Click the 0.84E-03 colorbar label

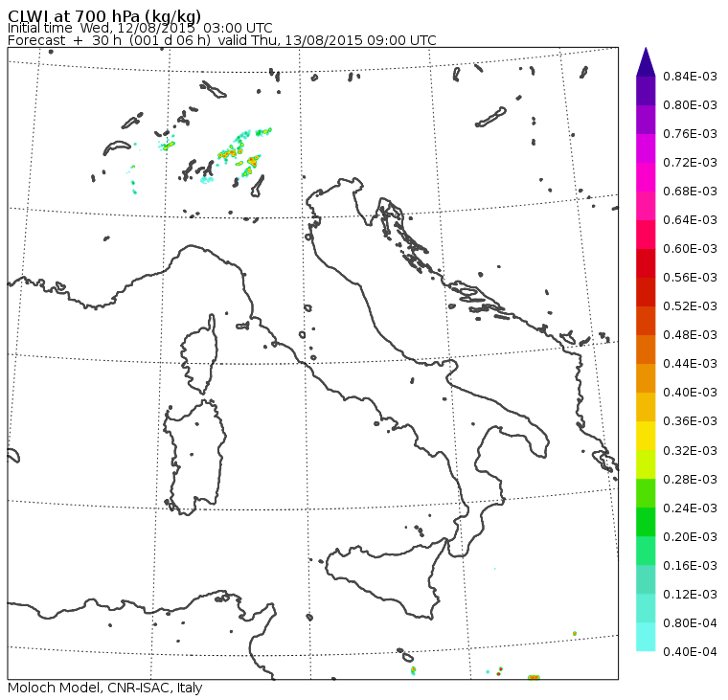point(690,76)
